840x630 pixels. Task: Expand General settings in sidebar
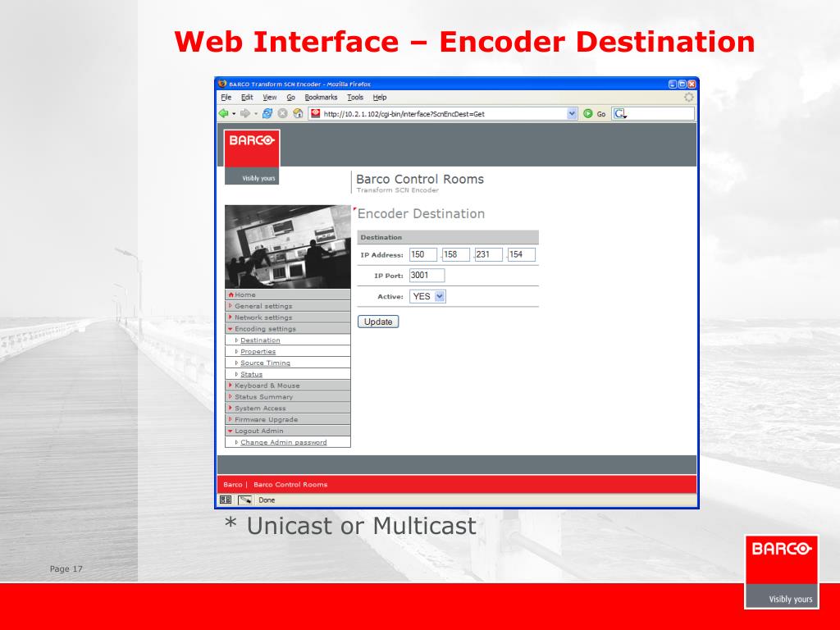(x=288, y=306)
